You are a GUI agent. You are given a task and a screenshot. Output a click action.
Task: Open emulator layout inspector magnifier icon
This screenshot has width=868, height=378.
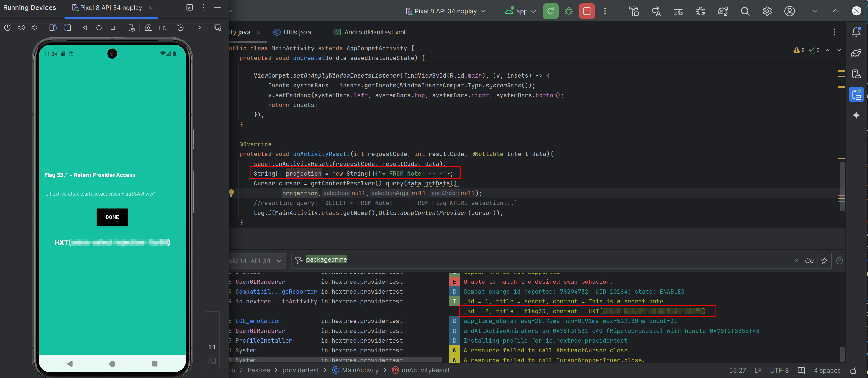click(218, 28)
